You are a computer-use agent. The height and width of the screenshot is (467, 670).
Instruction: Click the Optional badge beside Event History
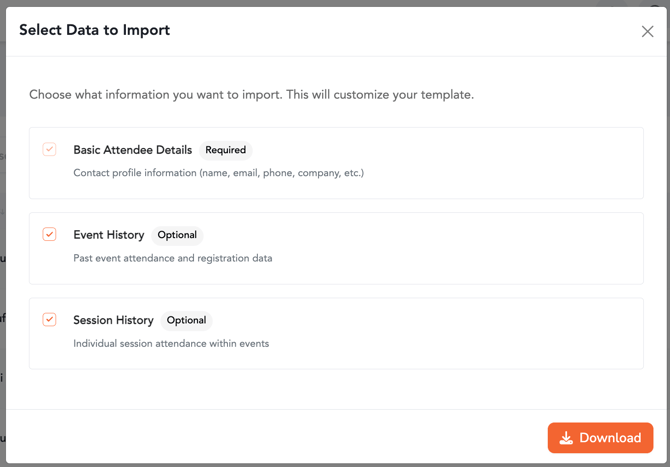tap(177, 235)
